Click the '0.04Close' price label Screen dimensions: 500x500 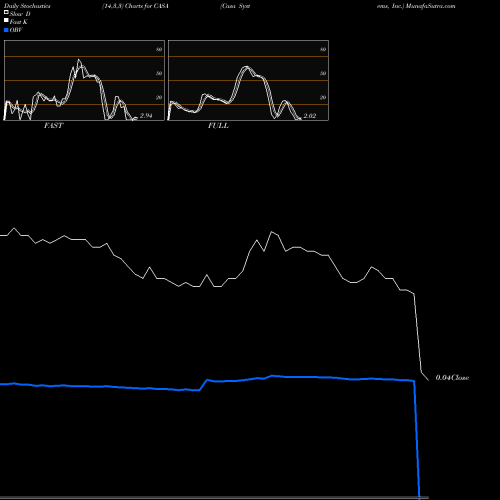452,378
